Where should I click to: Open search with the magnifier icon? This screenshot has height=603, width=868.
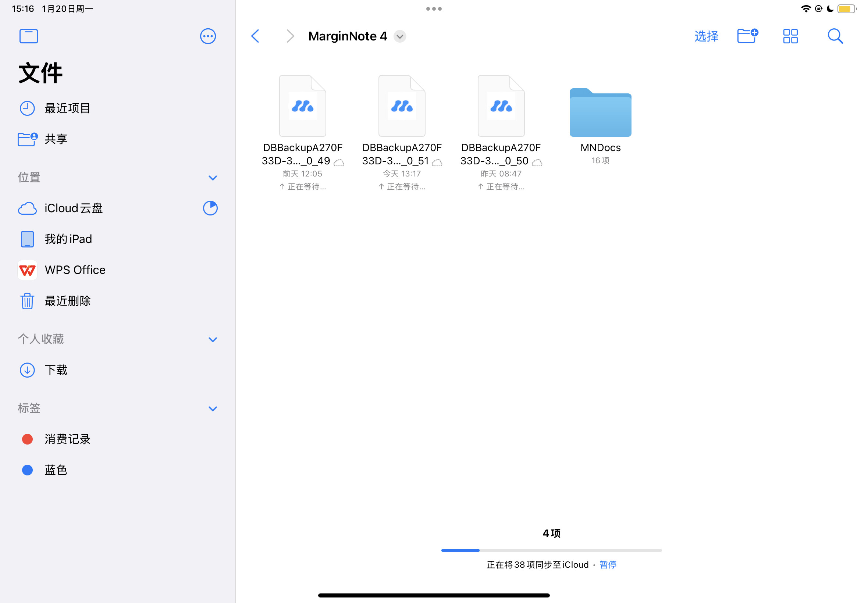[835, 36]
